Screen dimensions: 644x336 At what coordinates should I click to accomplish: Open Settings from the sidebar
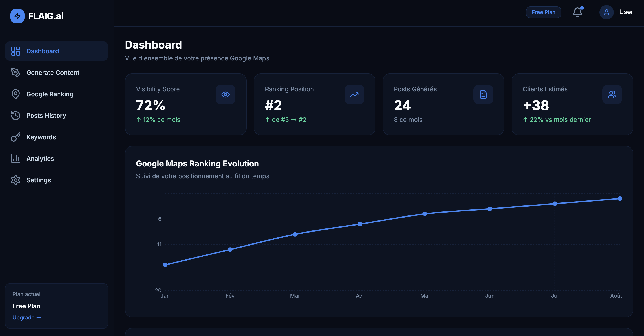pyautogui.click(x=56, y=180)
